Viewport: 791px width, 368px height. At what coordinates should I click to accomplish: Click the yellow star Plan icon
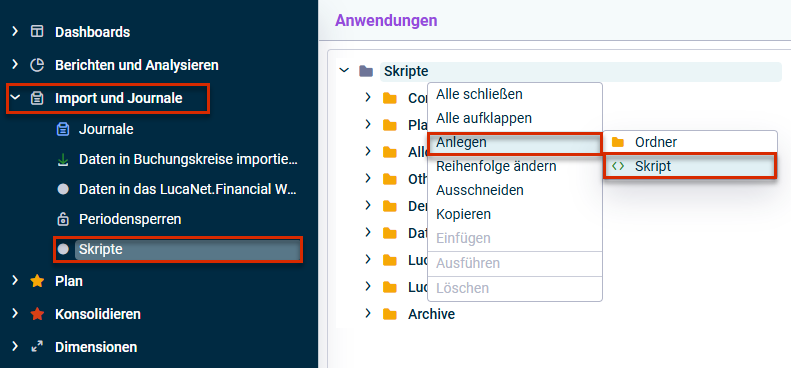37,281
